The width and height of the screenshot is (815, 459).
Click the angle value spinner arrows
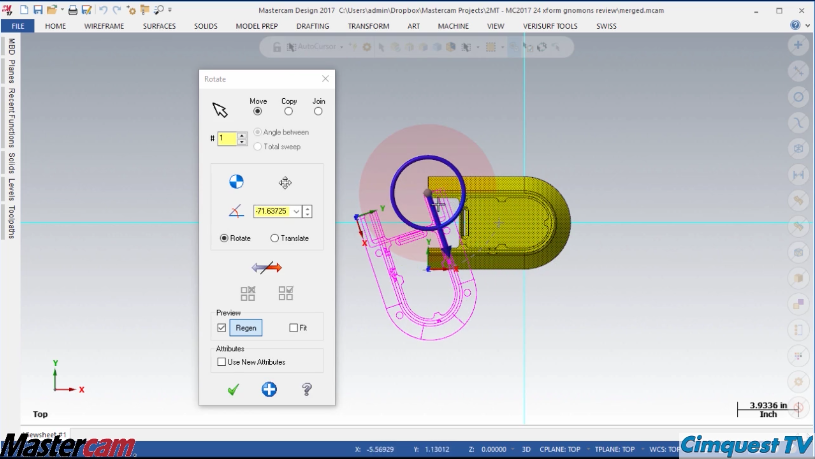point(307,212)
